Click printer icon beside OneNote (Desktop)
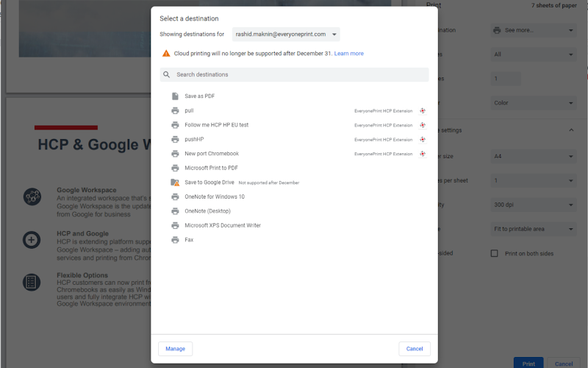This screenshot has width=588, height=368. coord(175,211)
